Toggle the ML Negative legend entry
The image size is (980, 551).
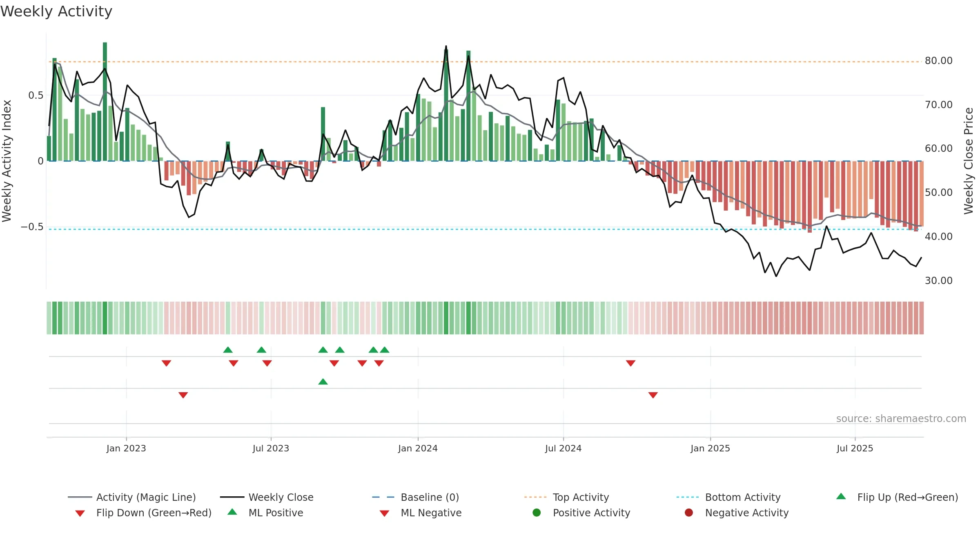pyautogui.click(x=421, y=513)
